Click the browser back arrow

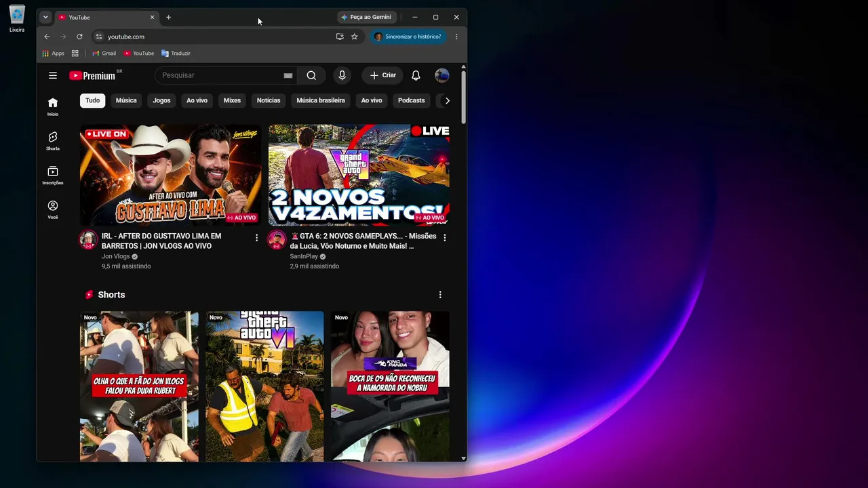coord(47,37)
